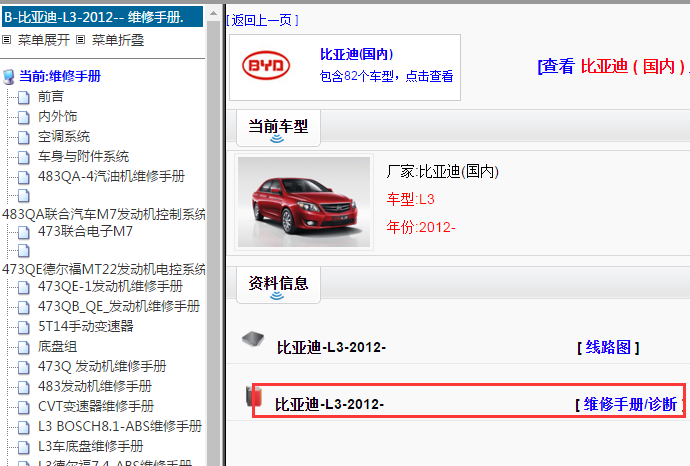Open the 内外饰 section
Viewport: 690px width, 466px height.
pos(57,116)
